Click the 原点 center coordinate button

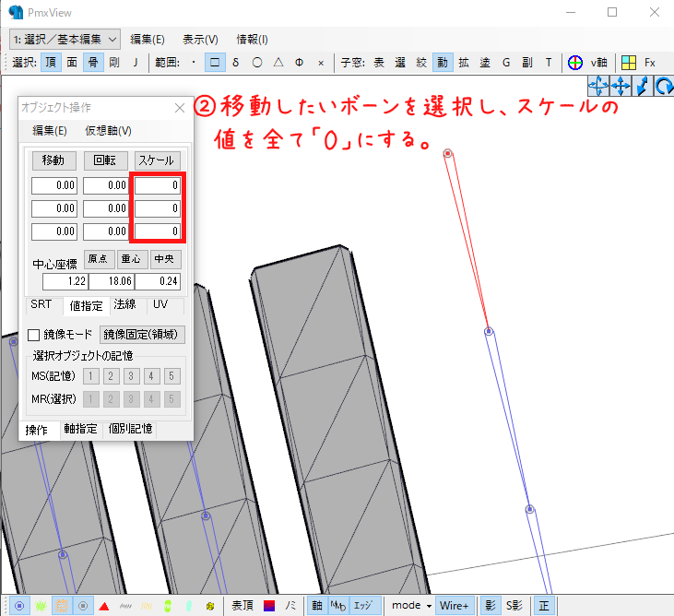pyautogui.click(x=99, y=259)
